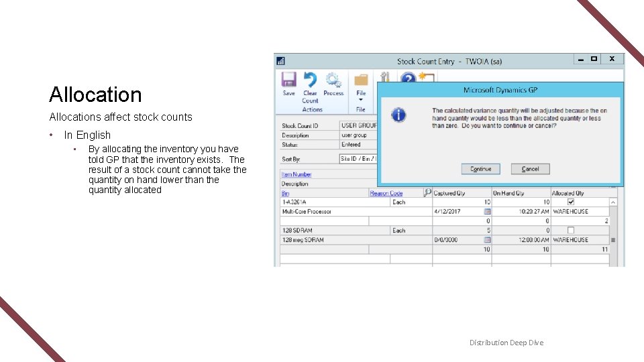This screenshot has width=644, height=362.
Task: Click the blue Help question-mark icon
Action: [408, 78]
